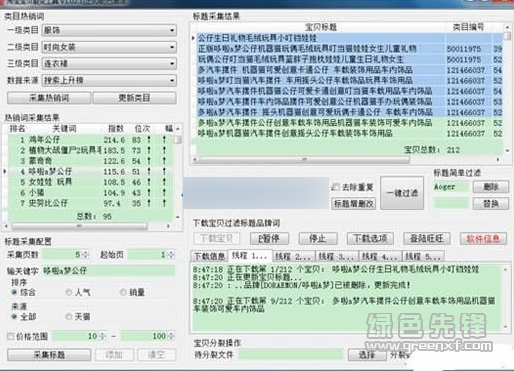Click the 删除 filter button
The width and height of the screenshot is (514, 371).
[491, 187]
